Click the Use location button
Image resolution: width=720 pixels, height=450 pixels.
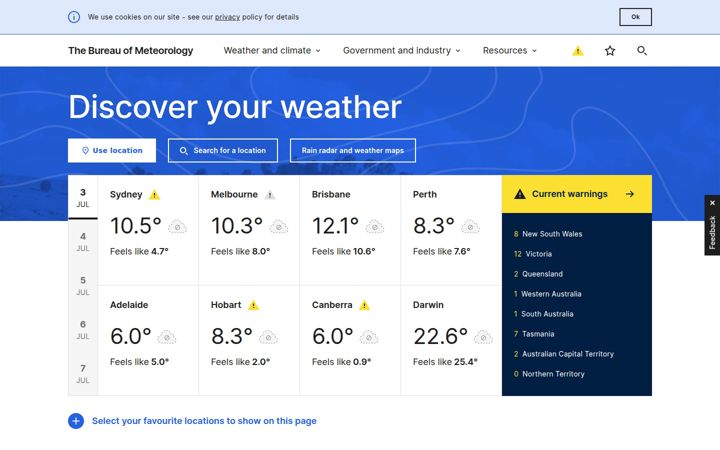pos(112,150)
